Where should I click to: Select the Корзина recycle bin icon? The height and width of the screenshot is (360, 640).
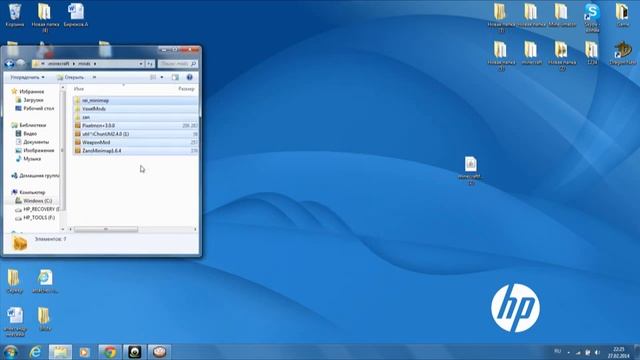click(x=15, y=16)
